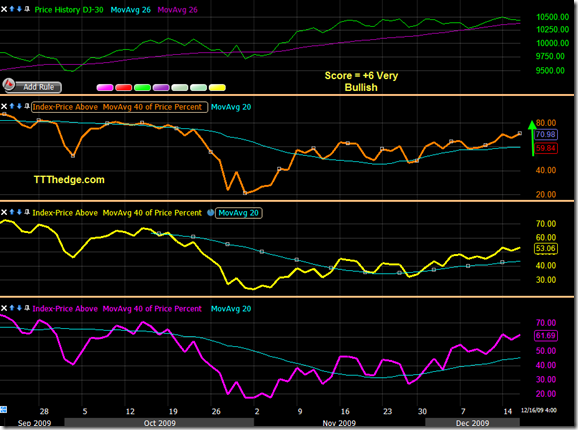Screen dimensions: 578x430
Task: Click the 10250.00 price axis label
Action: (553, 29)
